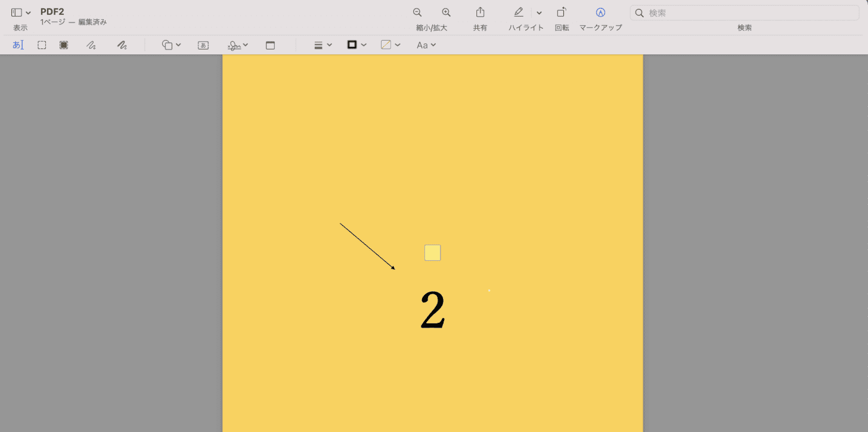
Task: Open the Aa text style dropdown
Action: [426, 45]
